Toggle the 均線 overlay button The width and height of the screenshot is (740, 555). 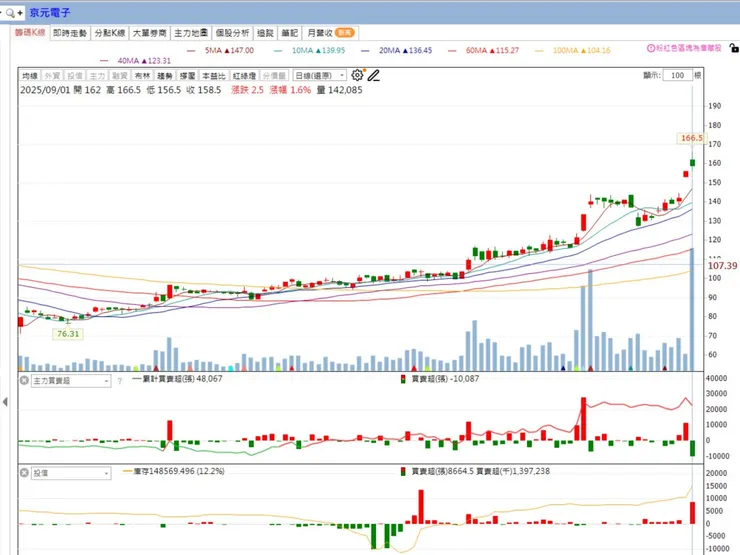click(30, 76)
